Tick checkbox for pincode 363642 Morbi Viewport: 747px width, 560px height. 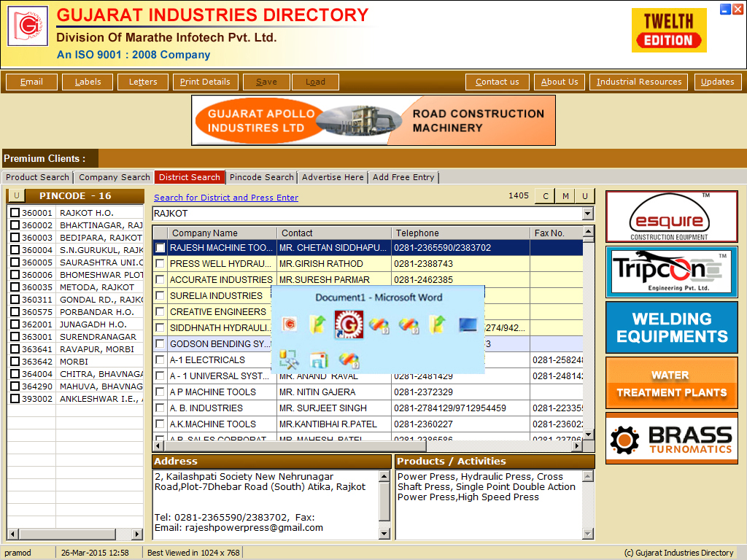click(15, 361)
